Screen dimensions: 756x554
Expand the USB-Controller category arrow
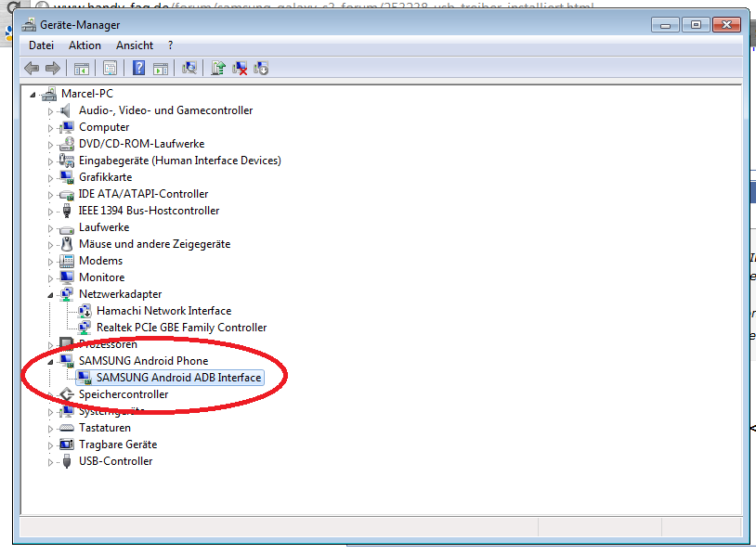click(50, 462)
